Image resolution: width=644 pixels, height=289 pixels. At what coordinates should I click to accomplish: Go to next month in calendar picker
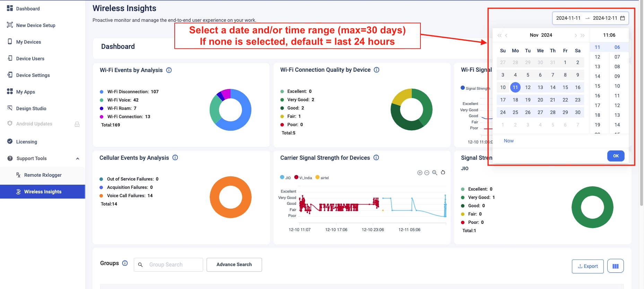click(576, 35)
